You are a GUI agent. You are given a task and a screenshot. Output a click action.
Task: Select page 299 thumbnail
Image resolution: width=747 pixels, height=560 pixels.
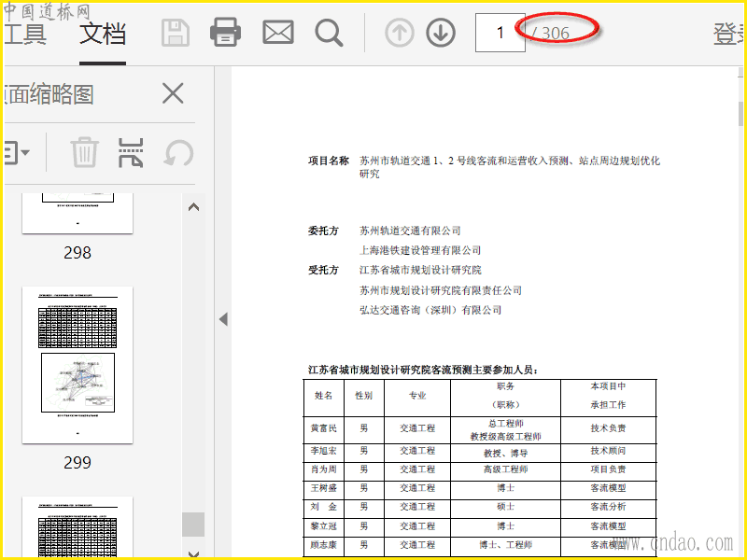coord(78,365)
